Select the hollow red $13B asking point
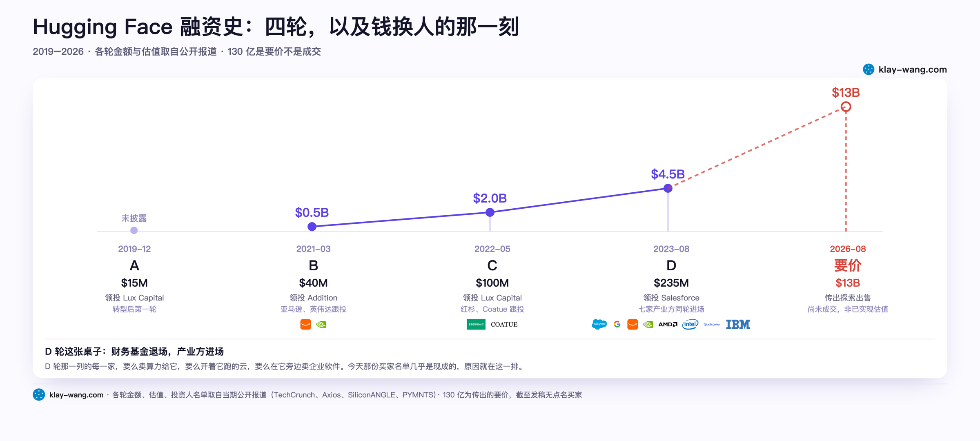Screen dimensions: 980x441 click(x=846, y=107)
